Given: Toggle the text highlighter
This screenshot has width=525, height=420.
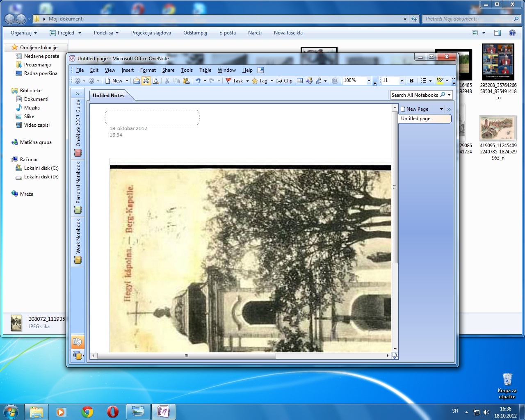Looking at the screenshot, I should 440,81.
